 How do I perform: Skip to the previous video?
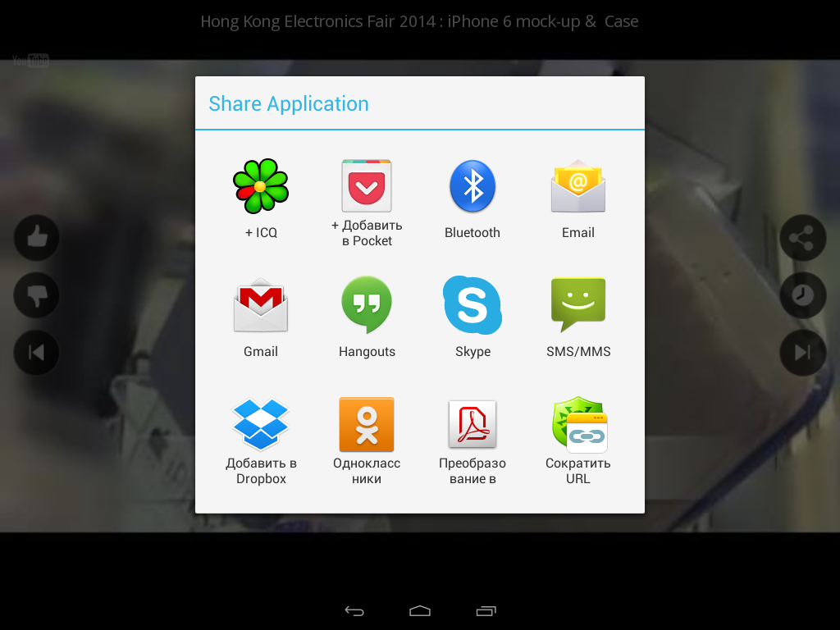tap(36, 352)
